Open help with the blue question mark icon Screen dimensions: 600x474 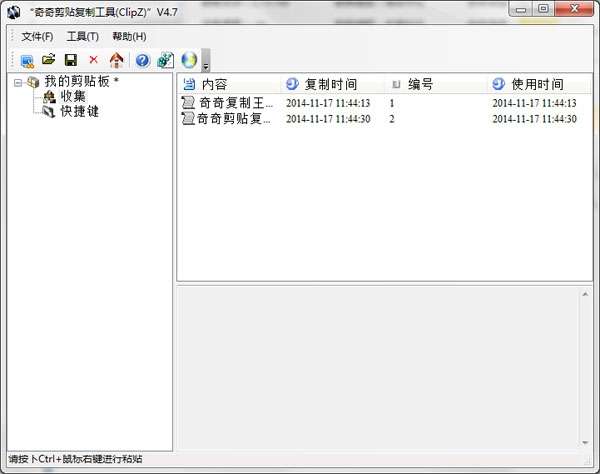coord(143,60)
